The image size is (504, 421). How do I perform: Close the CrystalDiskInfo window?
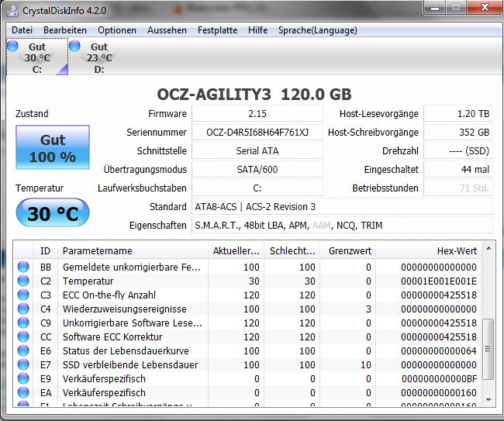tap(485, 8)
